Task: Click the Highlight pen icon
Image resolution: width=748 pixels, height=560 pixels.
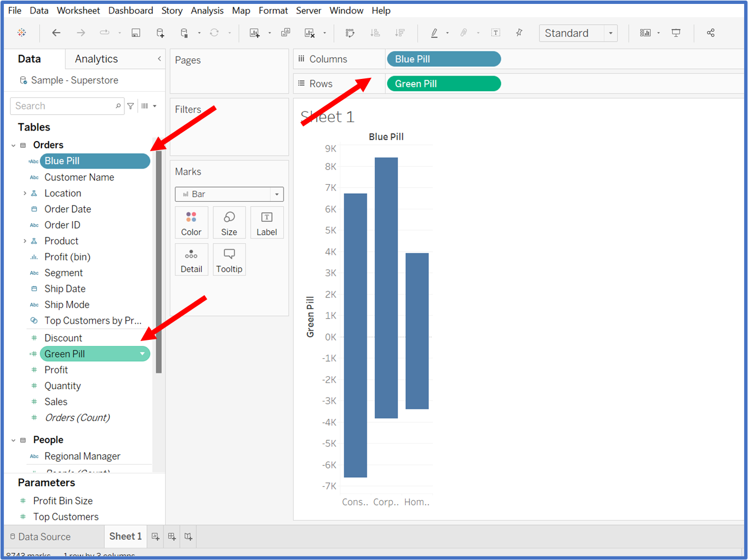Action: (x=434, y=32)
